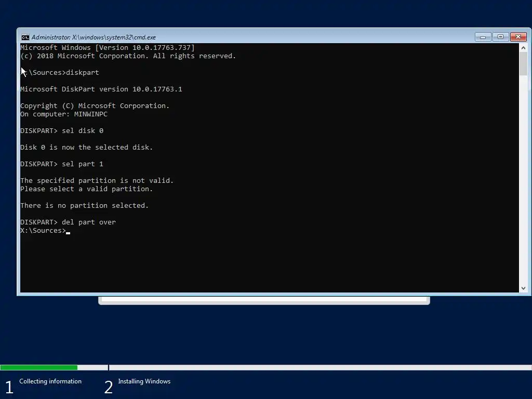Click 'The specified partition is not valid.'
The width and height of the screenshot is (532, 399).
[97, 181]
